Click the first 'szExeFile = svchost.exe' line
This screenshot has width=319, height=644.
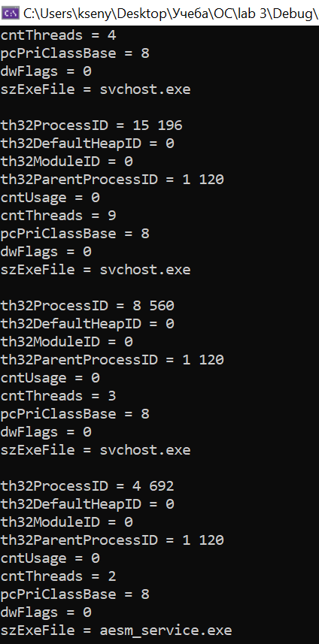[x=96, y=89]
